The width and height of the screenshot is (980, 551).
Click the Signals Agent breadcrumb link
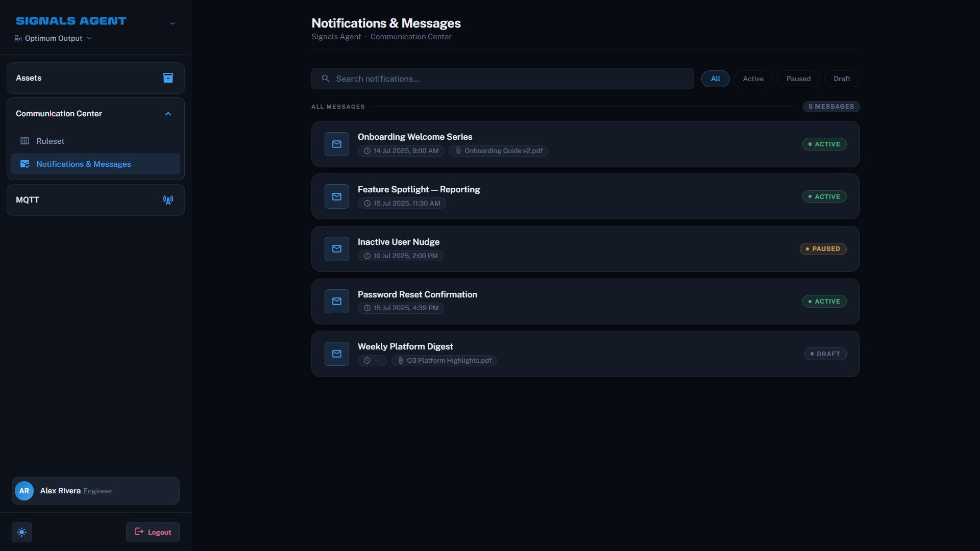[x=336, y=37]
